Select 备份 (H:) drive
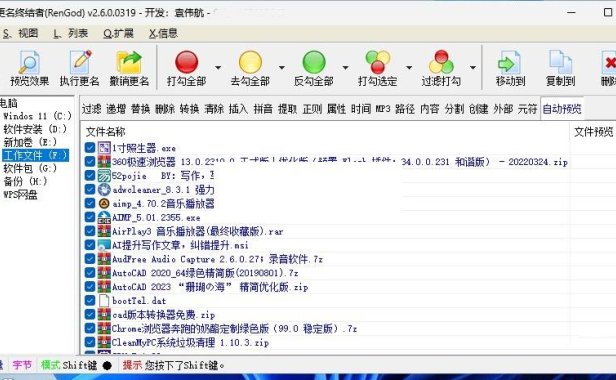The width and height of the screenshot is (616, 380). pyautogui.click(x=25, y=182)
